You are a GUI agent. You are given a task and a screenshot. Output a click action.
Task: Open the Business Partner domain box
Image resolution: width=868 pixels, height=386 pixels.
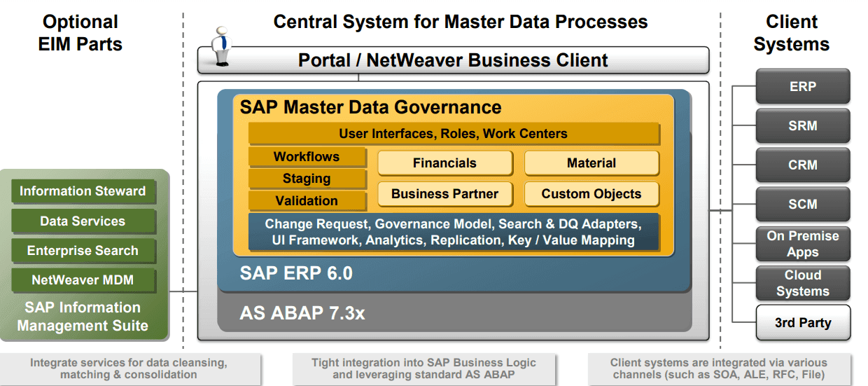[x=444, y=194]
